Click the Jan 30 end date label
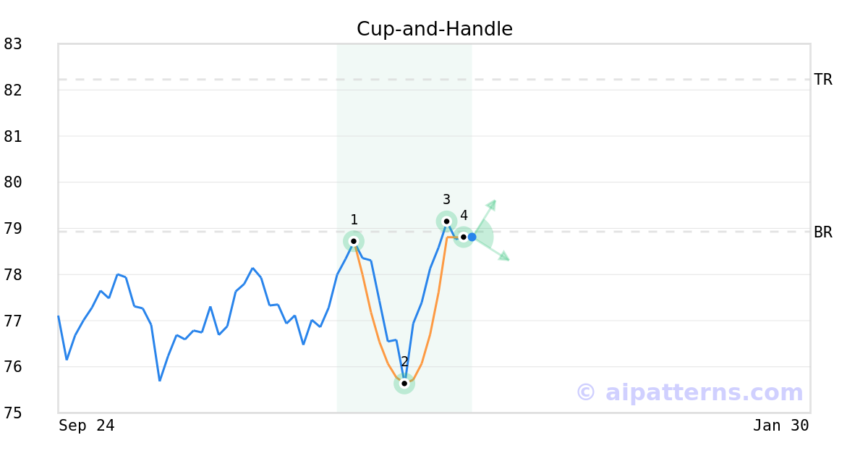Viewport: 868px width, 456px height. coord(780,426)
